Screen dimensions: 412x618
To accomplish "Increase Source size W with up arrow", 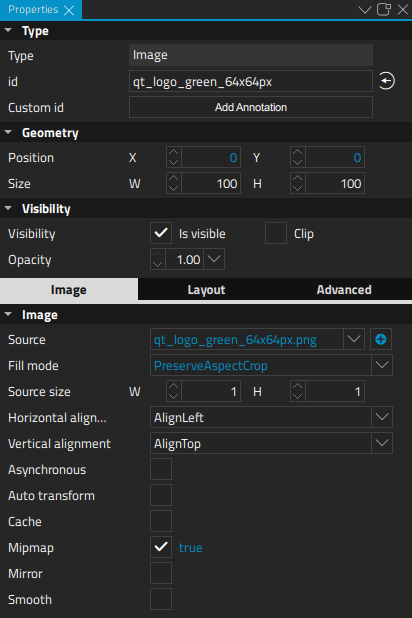I will [x=173, y=386].
